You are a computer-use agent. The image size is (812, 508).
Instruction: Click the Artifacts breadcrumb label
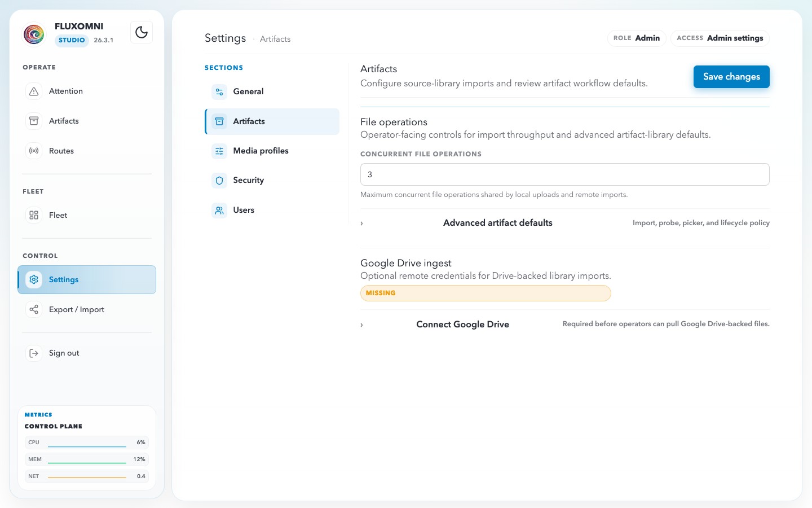coord(275,39)
